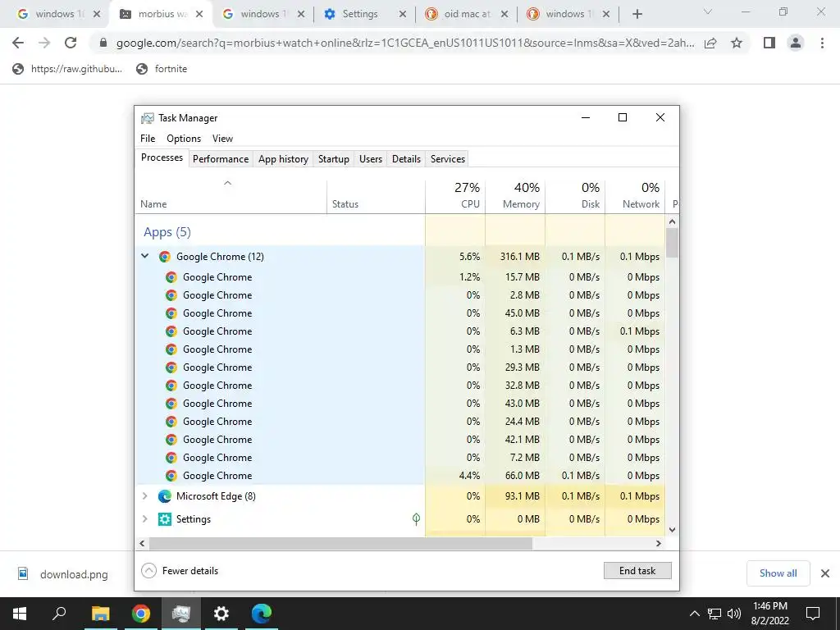Collapse the Google Chrome (12) group
The image size is (840, 630).
pyautogui.click(x=144, y=256)
